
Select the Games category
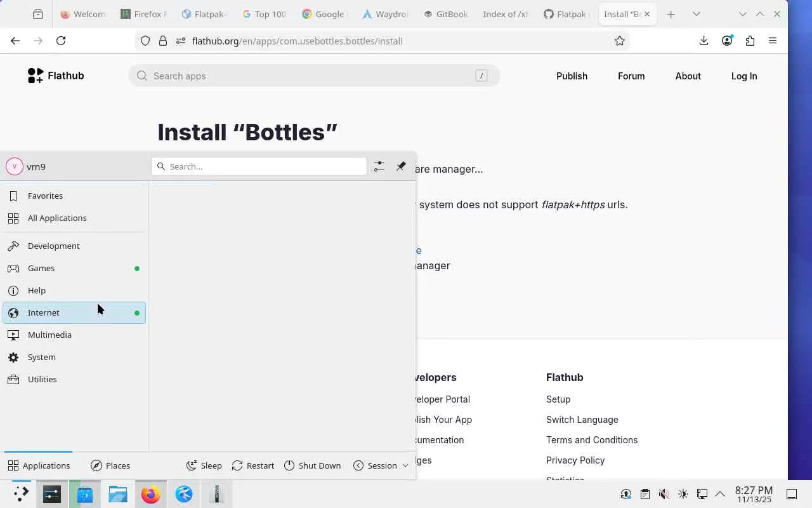point(74,268)
